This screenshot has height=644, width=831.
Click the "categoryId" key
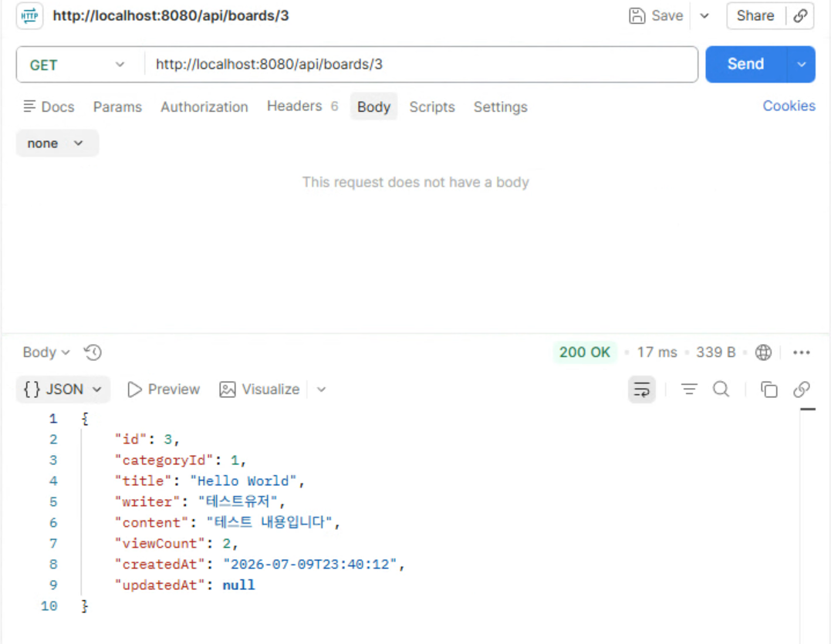(x=164, y=460)
